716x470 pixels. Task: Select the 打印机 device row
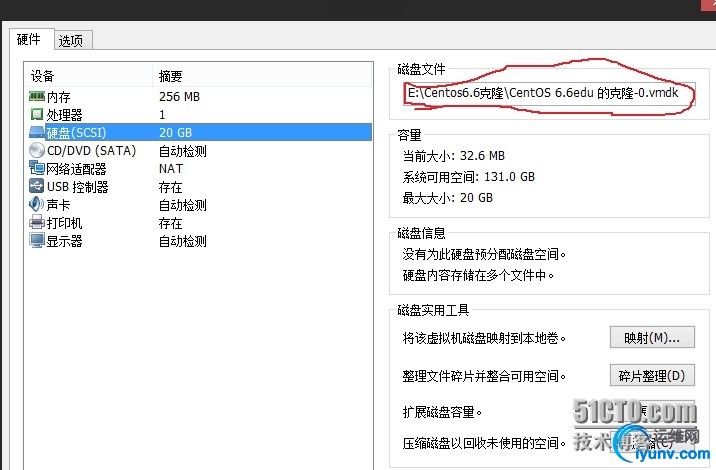point(200,223)
